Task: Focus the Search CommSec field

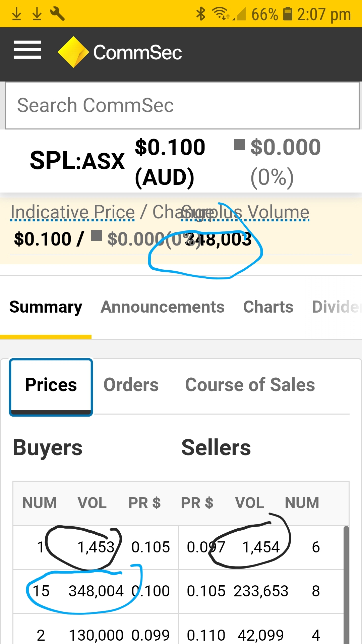Action: pos(182,105)
